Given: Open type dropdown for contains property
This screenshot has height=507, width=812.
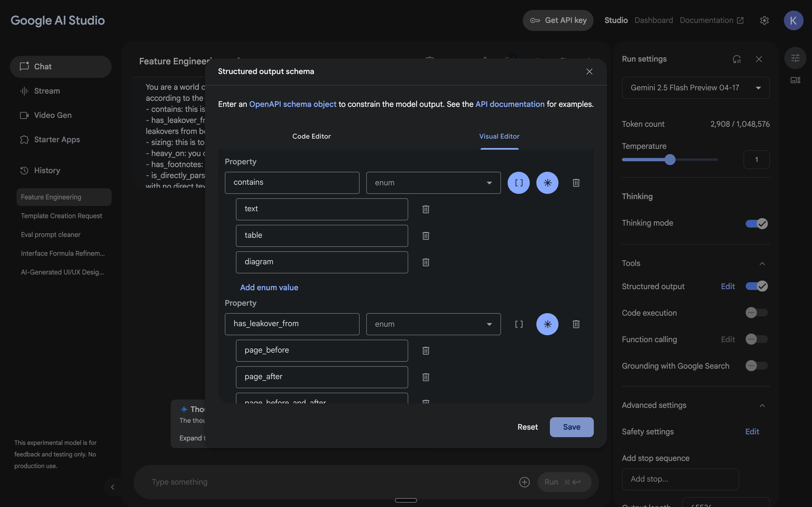Looking at the screenshot, I should 433,183.
